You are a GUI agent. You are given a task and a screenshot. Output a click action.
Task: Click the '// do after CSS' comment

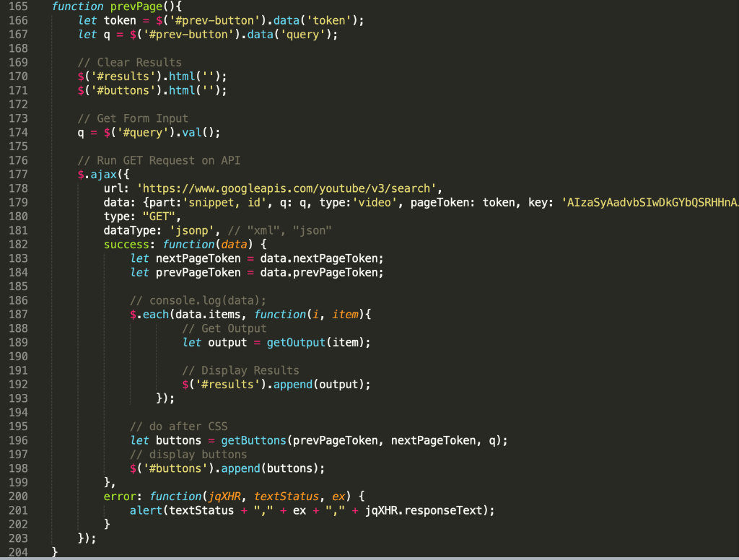point(179,426)
